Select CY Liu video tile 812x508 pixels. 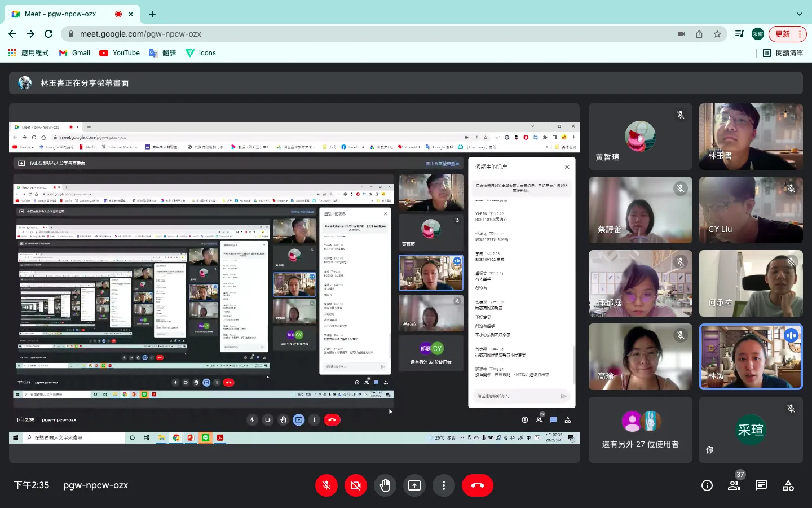point(751,210)
